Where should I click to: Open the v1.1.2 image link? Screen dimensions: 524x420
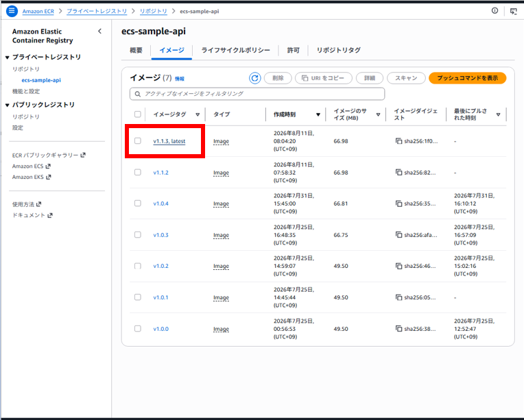160,173
